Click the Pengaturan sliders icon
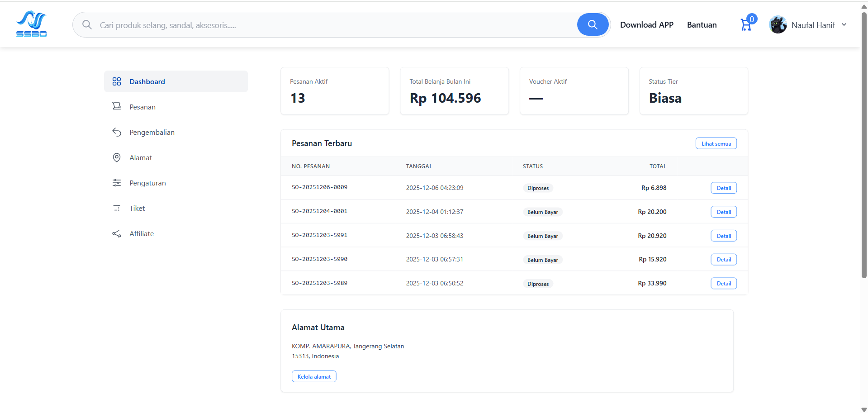The image size is (868, 413). click(x=117, y=183)
